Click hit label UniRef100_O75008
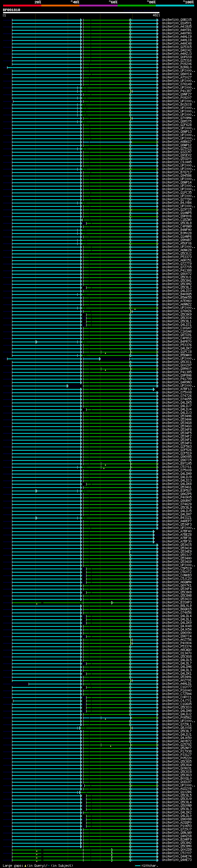Viewport: 197px width, 868px height. 177,392
